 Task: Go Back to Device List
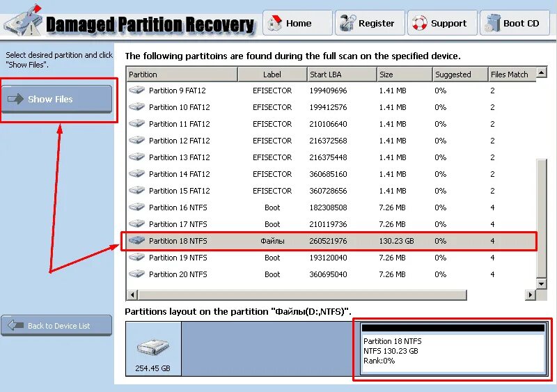[57, 326]
